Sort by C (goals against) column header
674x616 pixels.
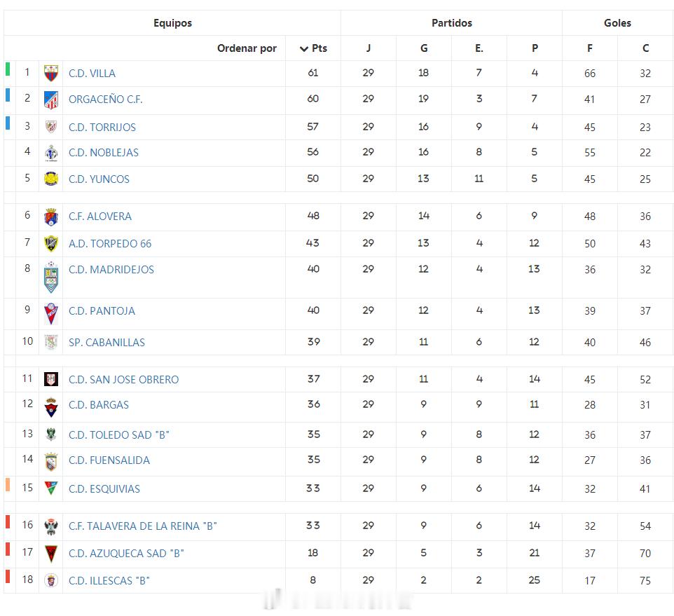point(645,48)
